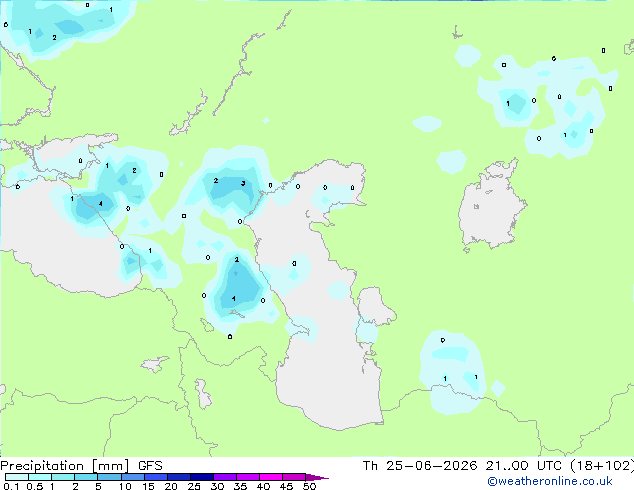Click the legend label '35'
This screenshot has width=634, height=490.
240,486
